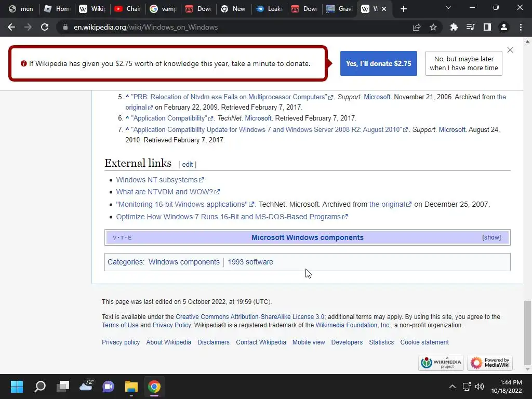The width and height of the screenshot is (532, 399).
Task: Open the tab search chevron
Action: 448,7
